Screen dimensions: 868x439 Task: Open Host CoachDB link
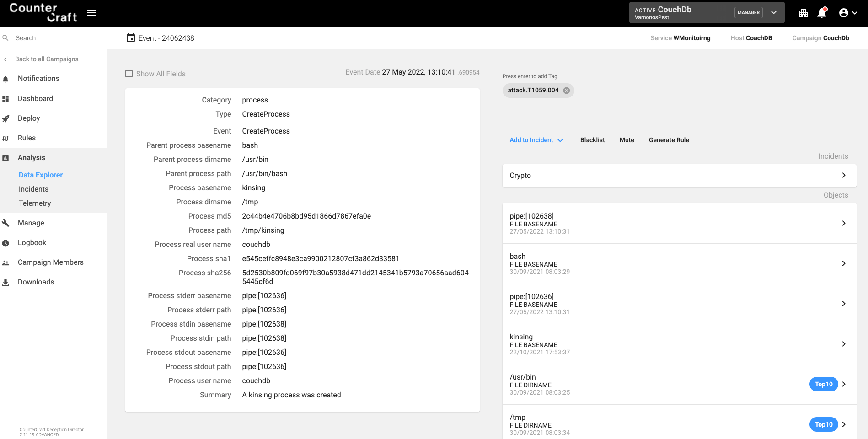(751, 38)
